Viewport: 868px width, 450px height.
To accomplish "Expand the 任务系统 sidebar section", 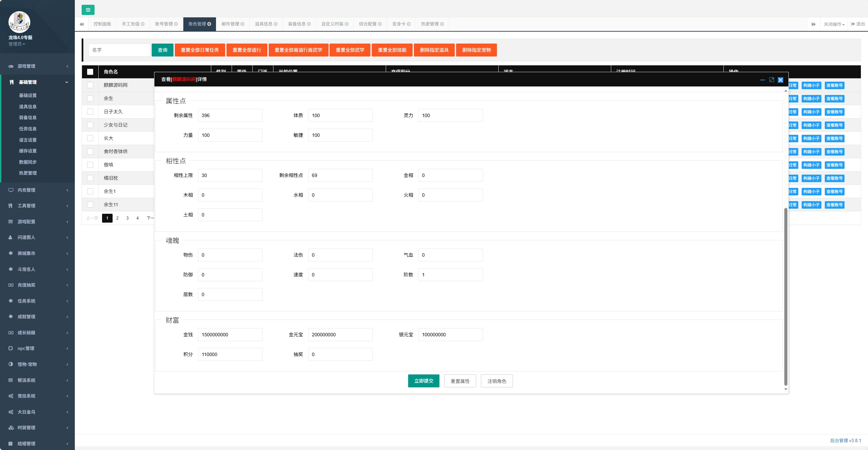I will [x=37, y=301].
